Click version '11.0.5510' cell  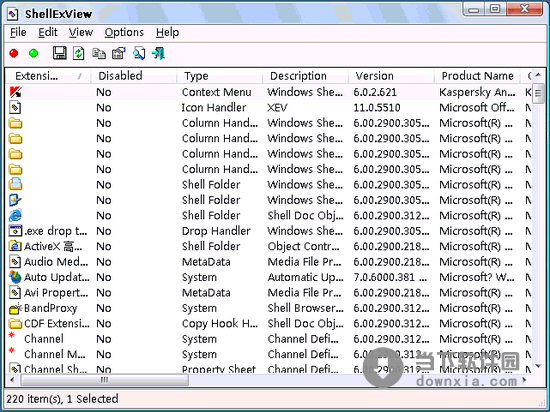(x=377, y=108)
